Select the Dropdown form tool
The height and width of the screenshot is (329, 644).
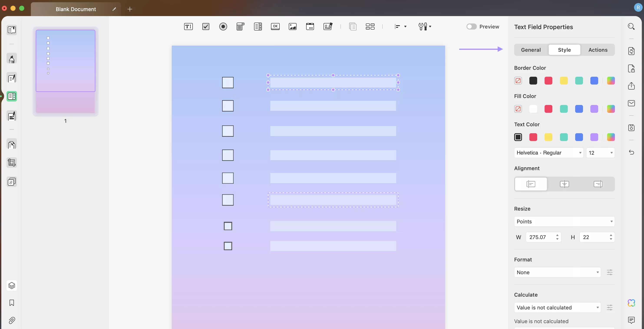240,27
